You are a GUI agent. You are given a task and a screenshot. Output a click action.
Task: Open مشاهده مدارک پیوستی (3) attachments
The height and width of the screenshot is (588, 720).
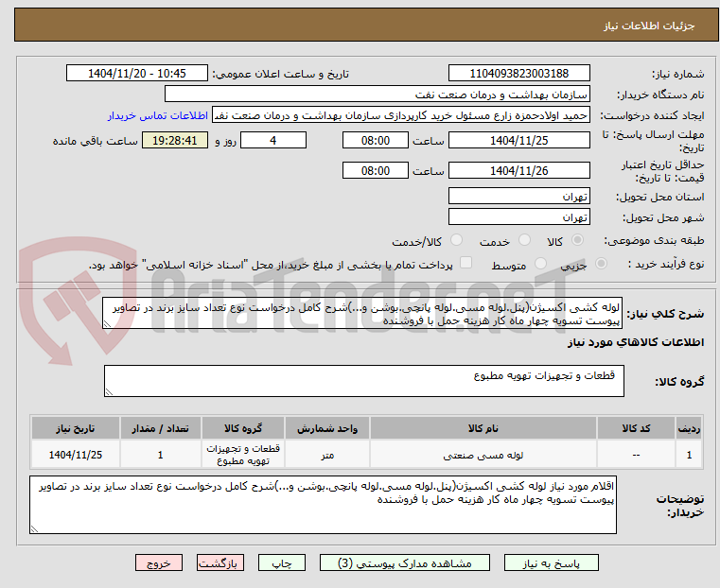[405, 562]
